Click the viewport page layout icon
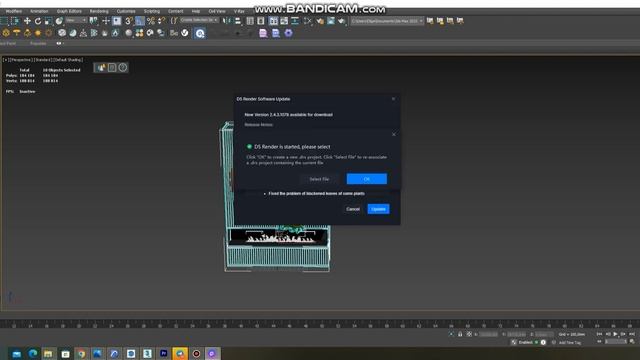This screenshot has height=360, width=640. tap(112, 67)
